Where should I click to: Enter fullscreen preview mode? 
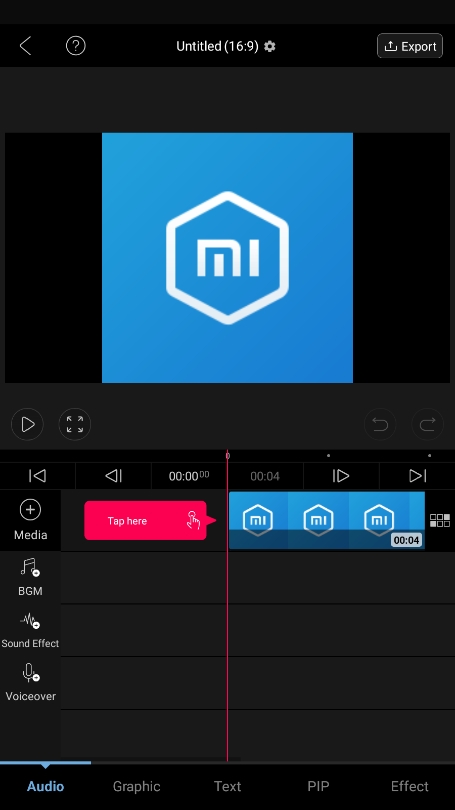[75, 424]
